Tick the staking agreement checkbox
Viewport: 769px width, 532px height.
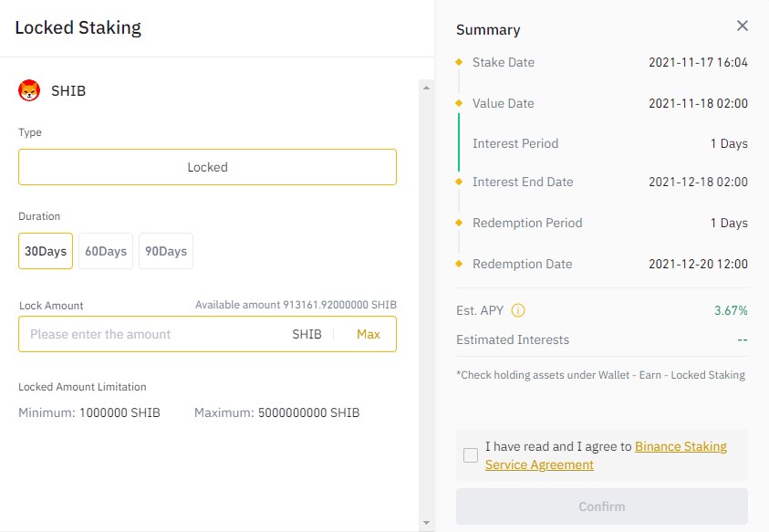click(x=471, y=455)
